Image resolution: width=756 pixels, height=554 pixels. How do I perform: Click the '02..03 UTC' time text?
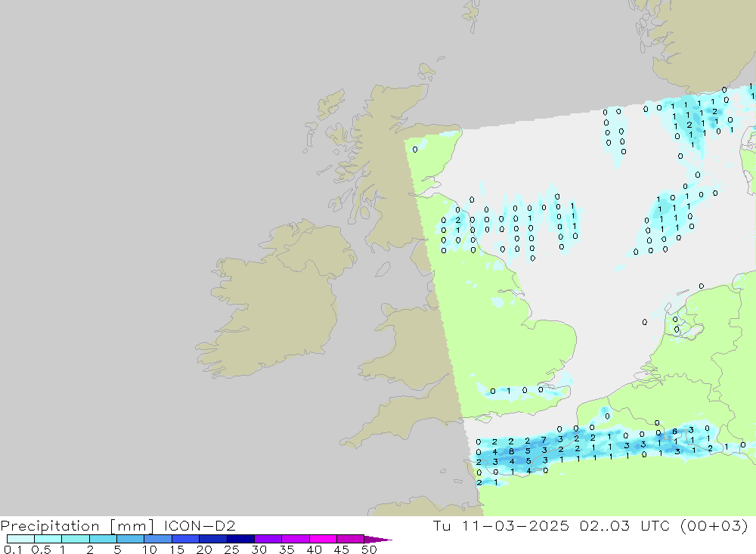[625, 525]
